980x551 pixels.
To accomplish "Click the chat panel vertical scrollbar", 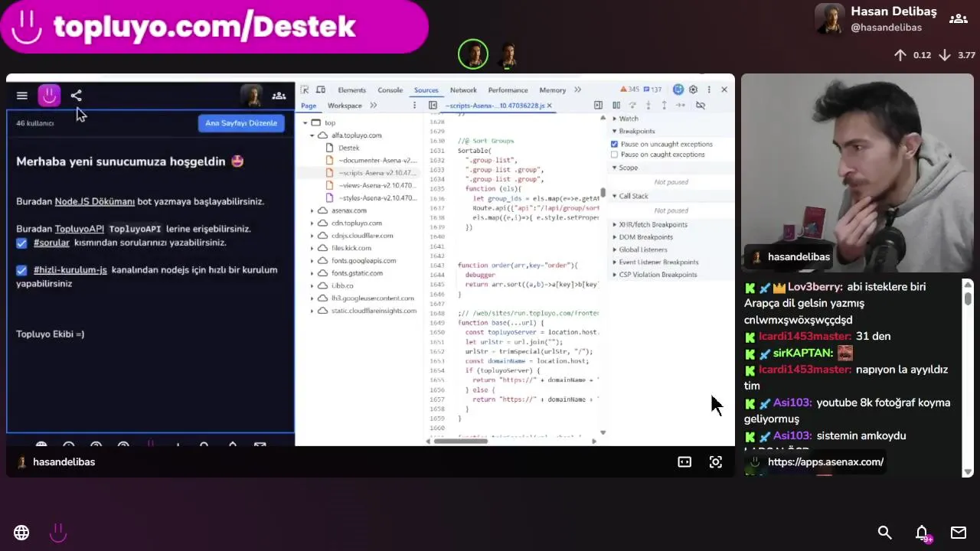I will coord(968,298).
